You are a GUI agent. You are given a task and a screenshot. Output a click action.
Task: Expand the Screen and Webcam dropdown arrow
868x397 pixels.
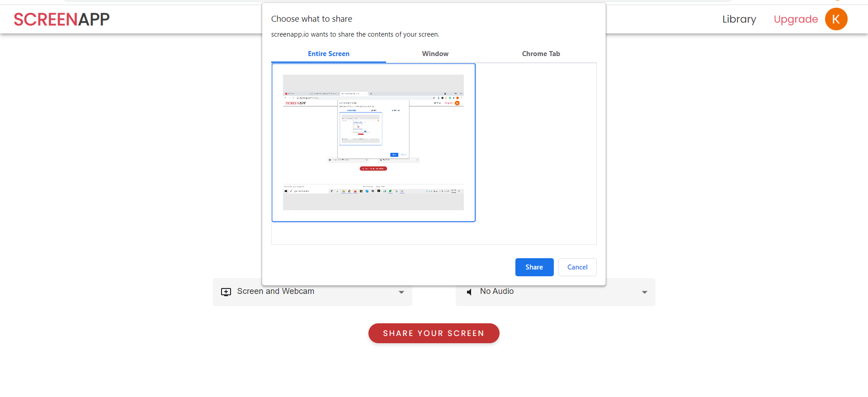(401, 293)
